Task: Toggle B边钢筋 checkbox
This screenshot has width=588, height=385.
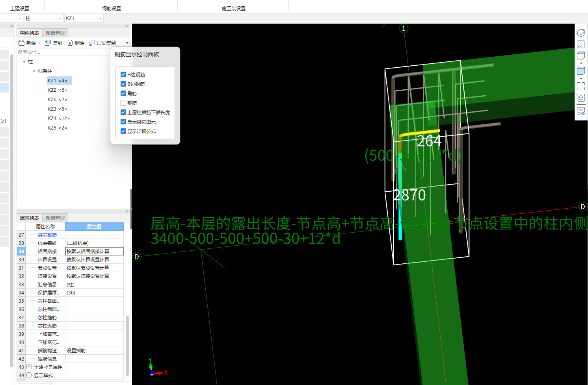Action: 123,84
